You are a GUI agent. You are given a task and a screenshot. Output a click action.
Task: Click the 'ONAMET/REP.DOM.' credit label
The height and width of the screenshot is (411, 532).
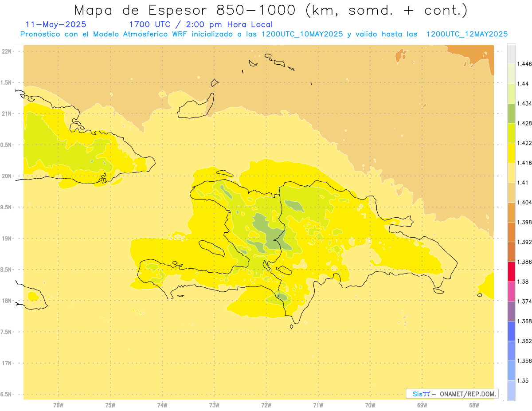point(468,394)
